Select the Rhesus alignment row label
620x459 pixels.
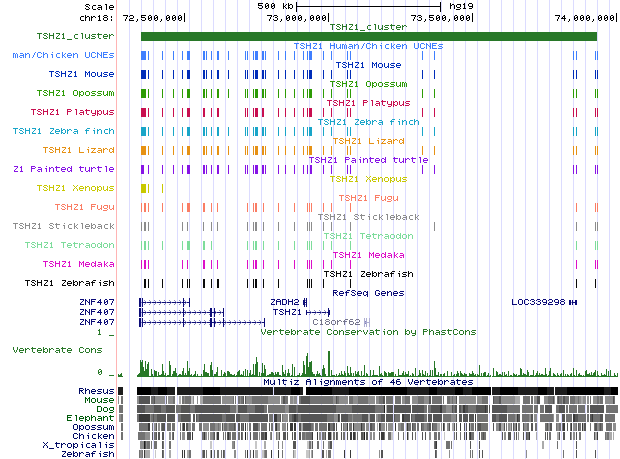point(95,390)
